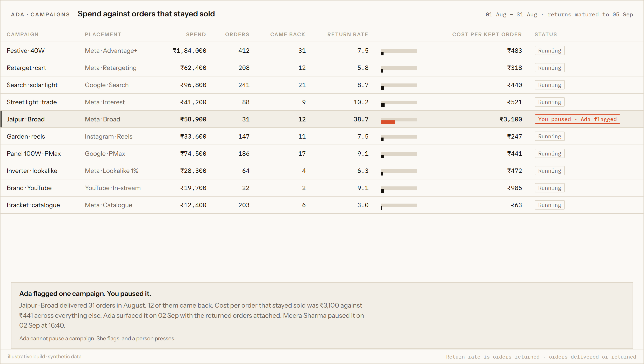Click the 01 Aug – 31 Aug date range

[511, 15]
